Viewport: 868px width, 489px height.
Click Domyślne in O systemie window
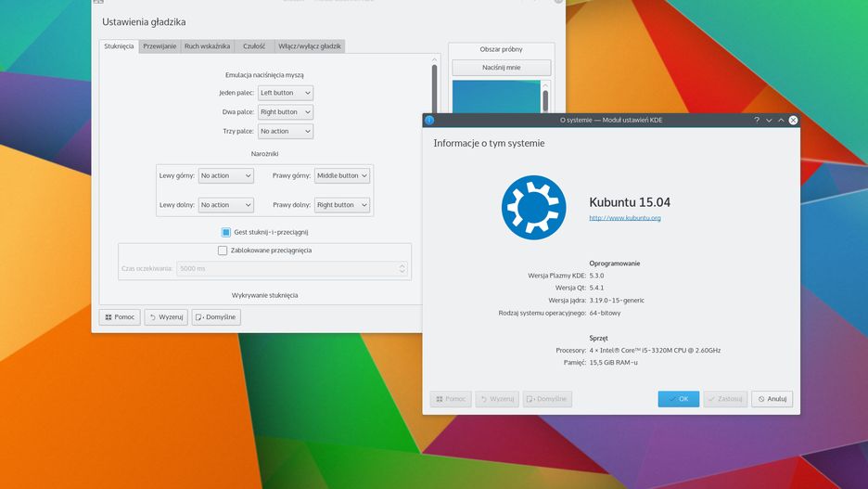[547, 399]
